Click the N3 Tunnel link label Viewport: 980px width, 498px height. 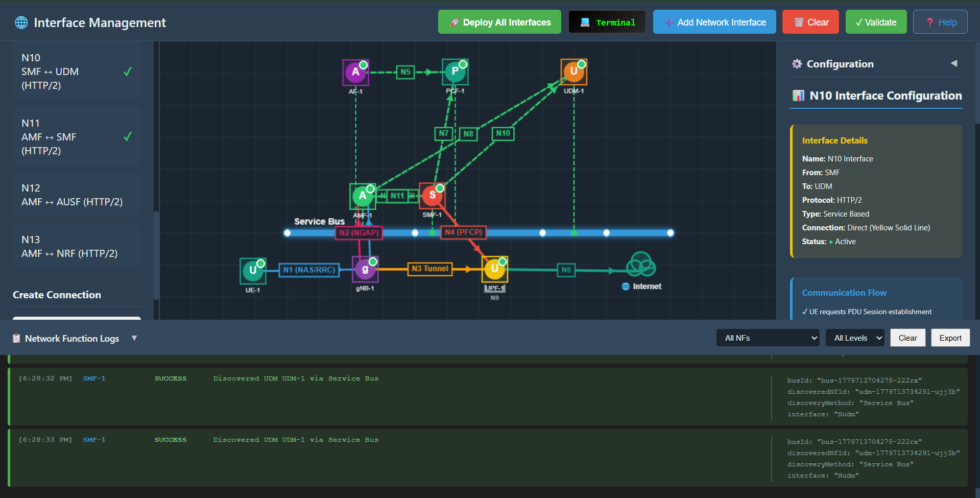click(430, 269)
